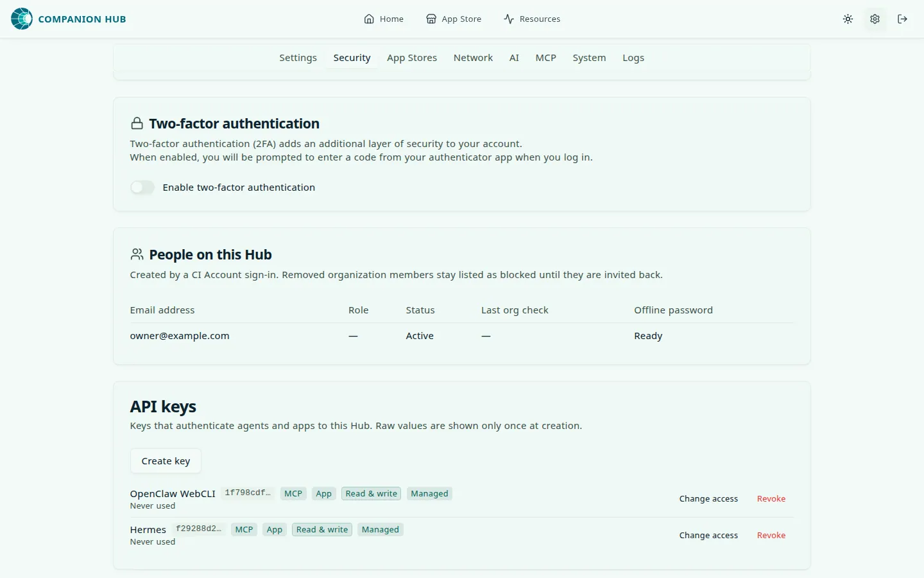Open the MCP tab
This screenshot has width=924, height=578.
point(545,58)
